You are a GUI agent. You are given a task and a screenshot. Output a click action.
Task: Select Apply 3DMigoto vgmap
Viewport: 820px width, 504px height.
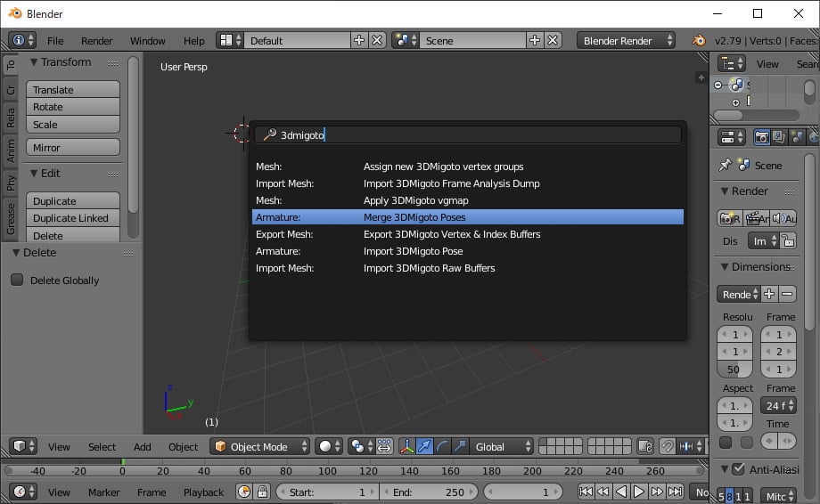coord(468,200)
